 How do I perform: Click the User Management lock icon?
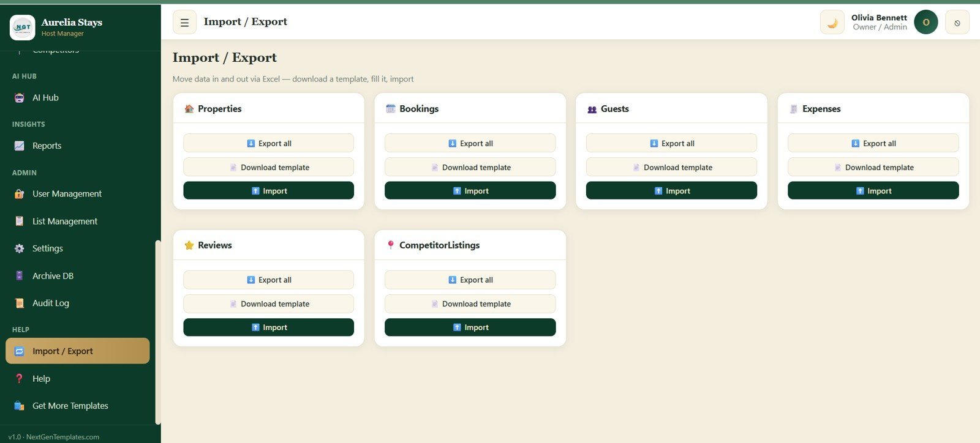tap(20, 194)
